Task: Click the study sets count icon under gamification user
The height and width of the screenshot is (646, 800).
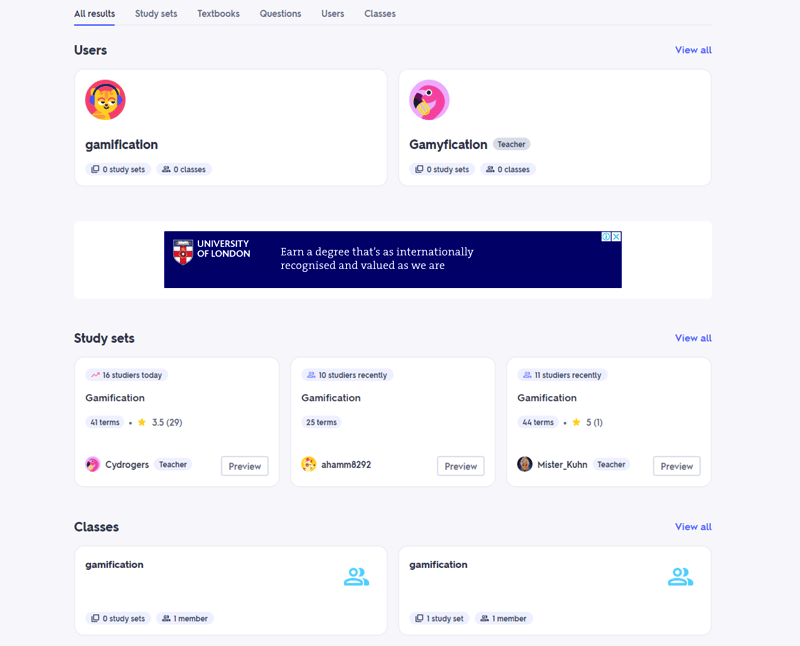Action: tap(97, 169)
